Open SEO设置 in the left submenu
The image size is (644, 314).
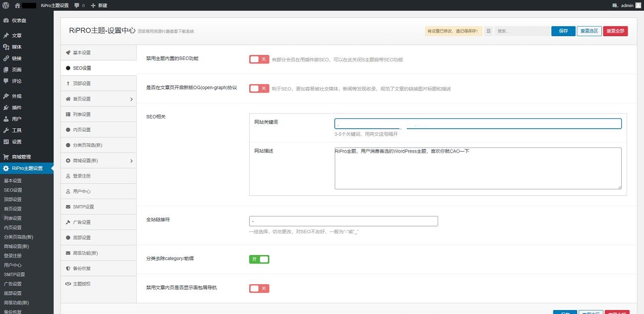click(13, 190)
